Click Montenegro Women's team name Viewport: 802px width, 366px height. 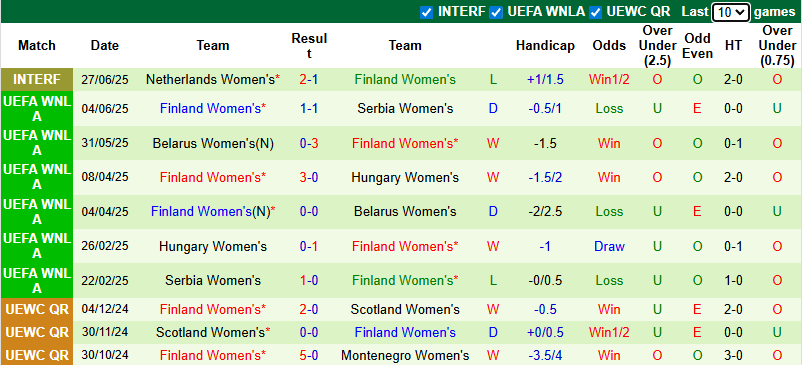tap(405, 355)
